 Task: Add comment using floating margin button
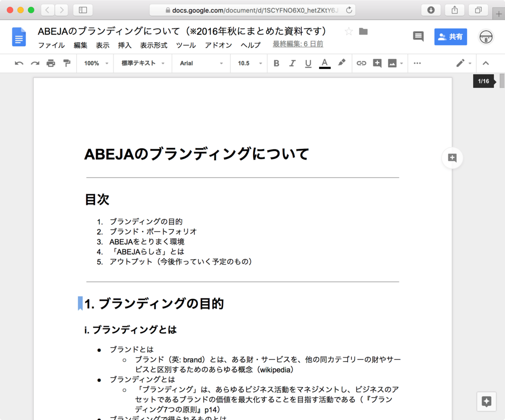coord(452,158)
